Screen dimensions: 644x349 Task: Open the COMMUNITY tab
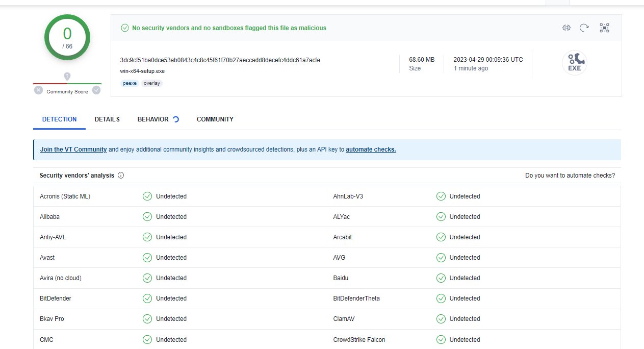[215, 119]
